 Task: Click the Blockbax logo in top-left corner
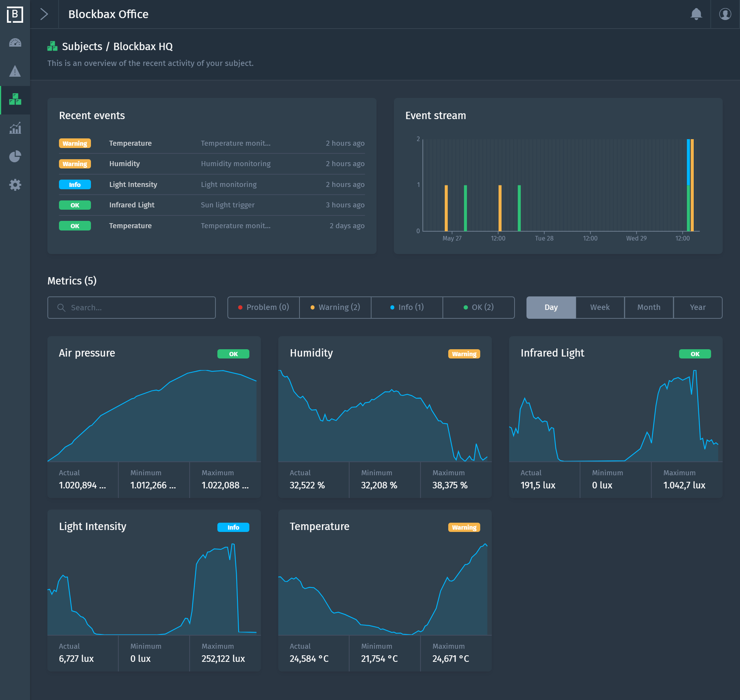(x=15, y=15)
